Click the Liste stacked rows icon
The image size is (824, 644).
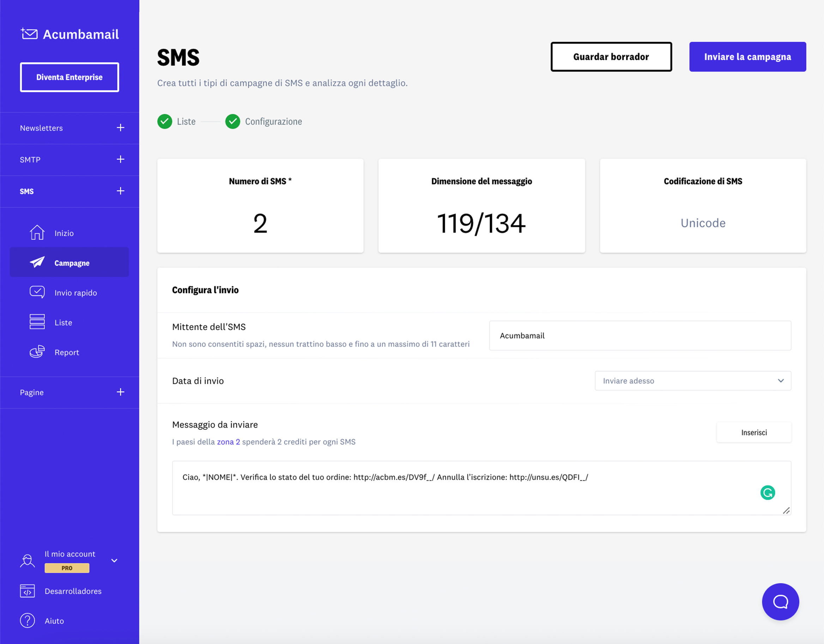(x=37, y=322)
